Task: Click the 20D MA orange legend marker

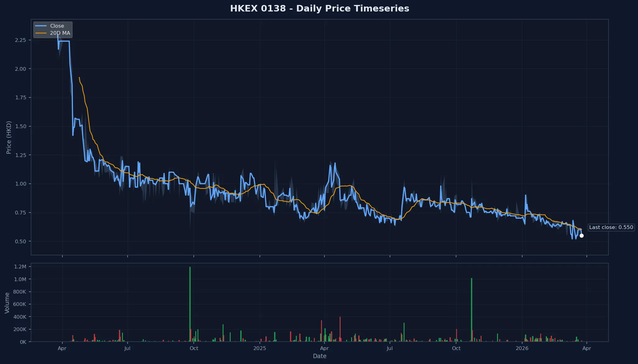Action: click(41, 33)
